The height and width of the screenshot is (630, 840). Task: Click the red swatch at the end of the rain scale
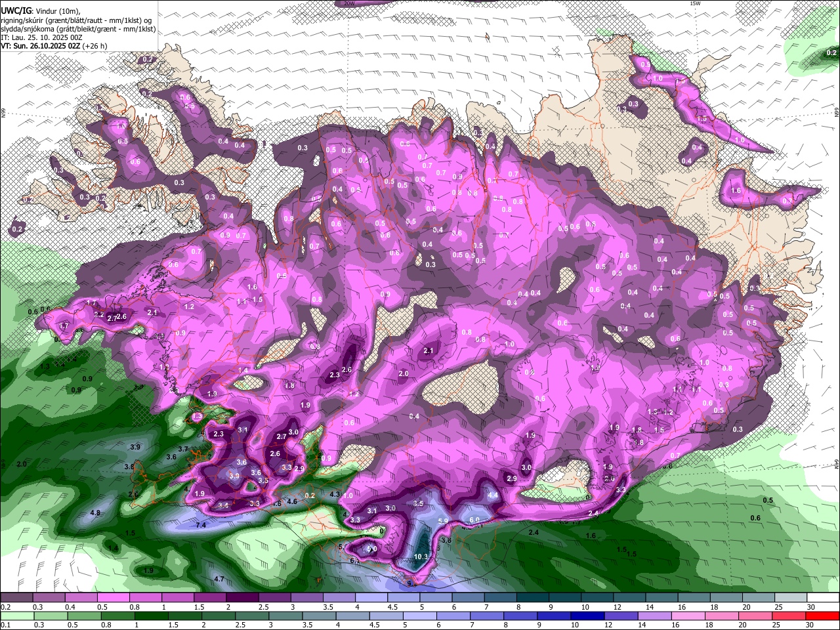[822, 616]
